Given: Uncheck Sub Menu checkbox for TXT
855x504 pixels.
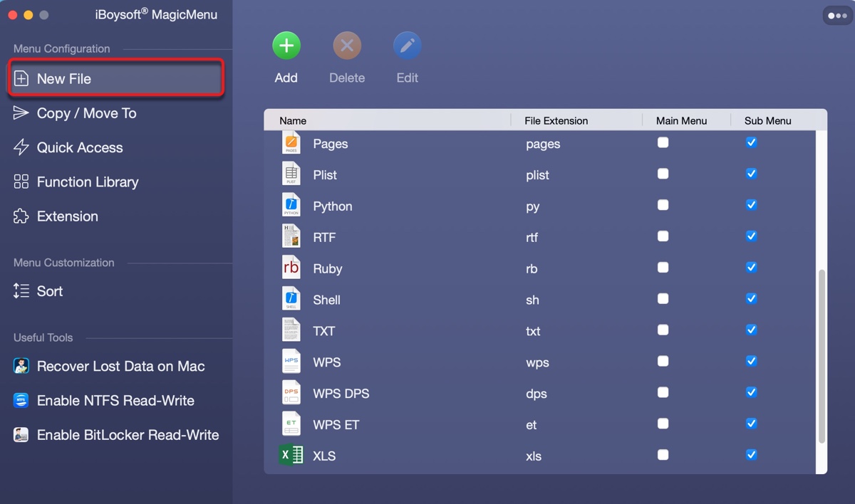Looking at the screenshot, I should [x=751, y=330].
